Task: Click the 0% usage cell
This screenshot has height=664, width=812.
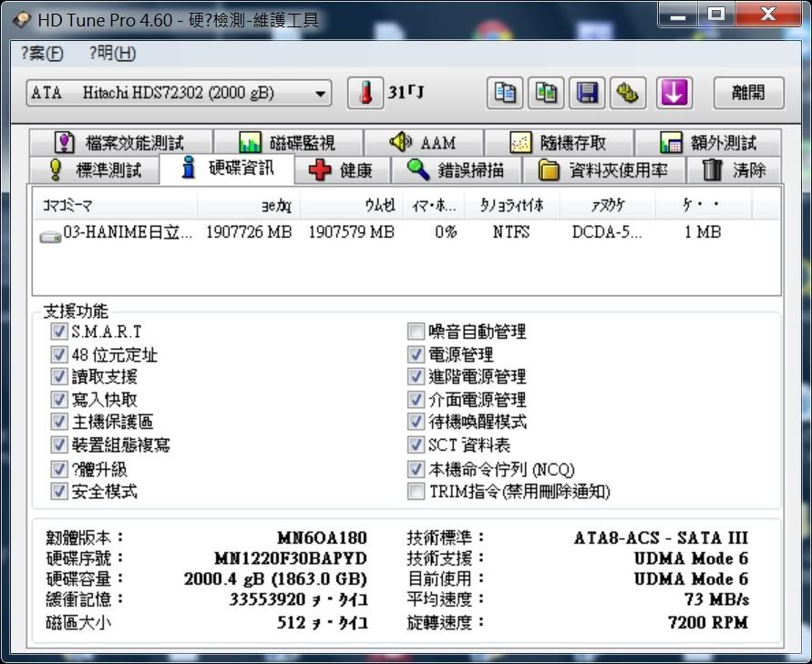Action: click(x=446, y=232)
